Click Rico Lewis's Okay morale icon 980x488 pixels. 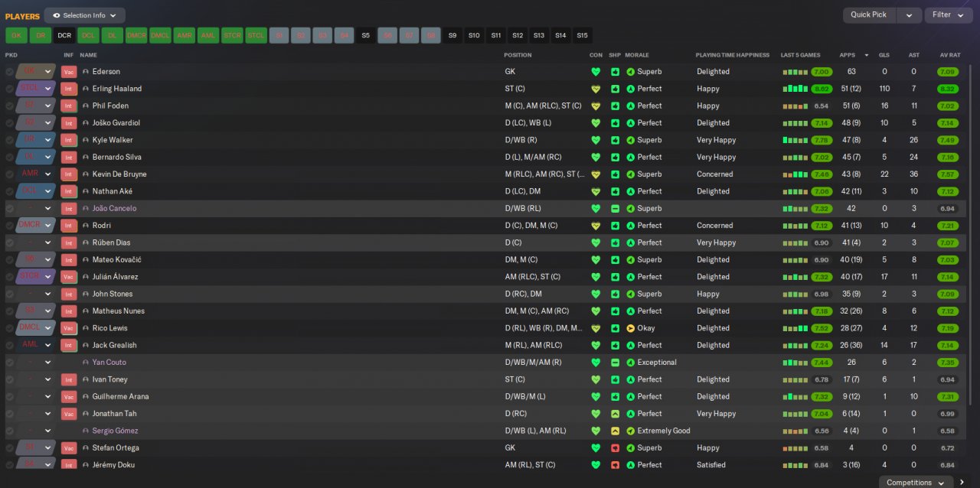coord(631,328)
